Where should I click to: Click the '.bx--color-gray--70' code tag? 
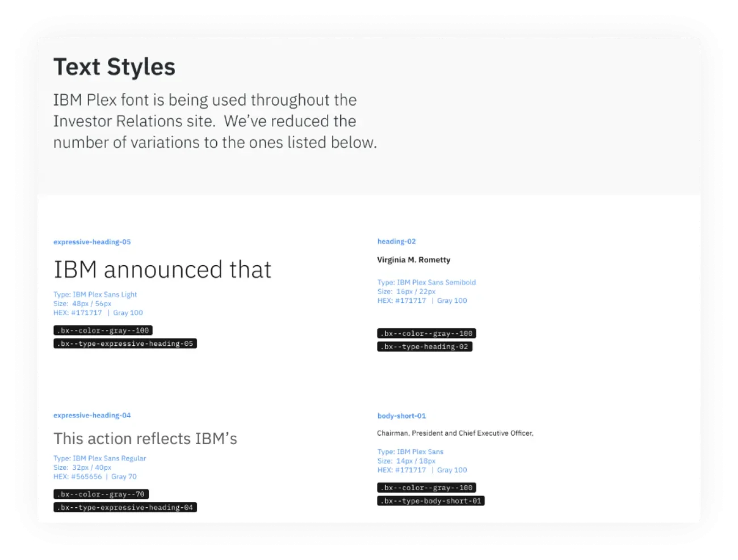coord(101,494)
